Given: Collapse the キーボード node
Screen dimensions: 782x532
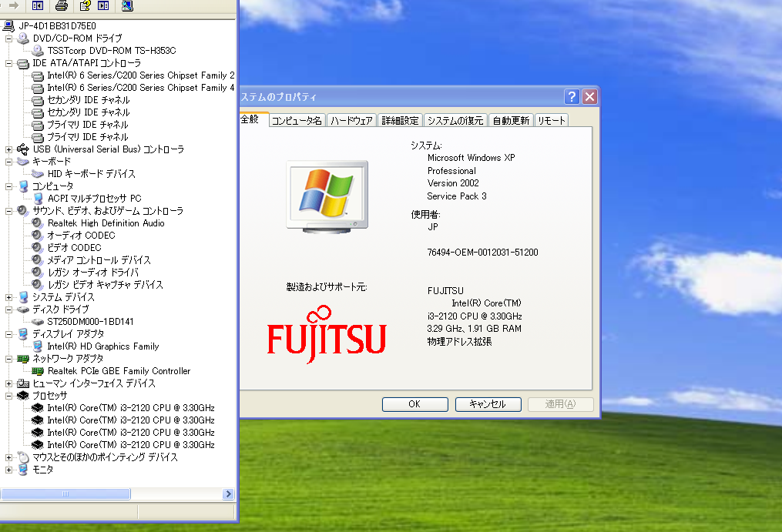Looking at the screenshot, I should point(8,162).
